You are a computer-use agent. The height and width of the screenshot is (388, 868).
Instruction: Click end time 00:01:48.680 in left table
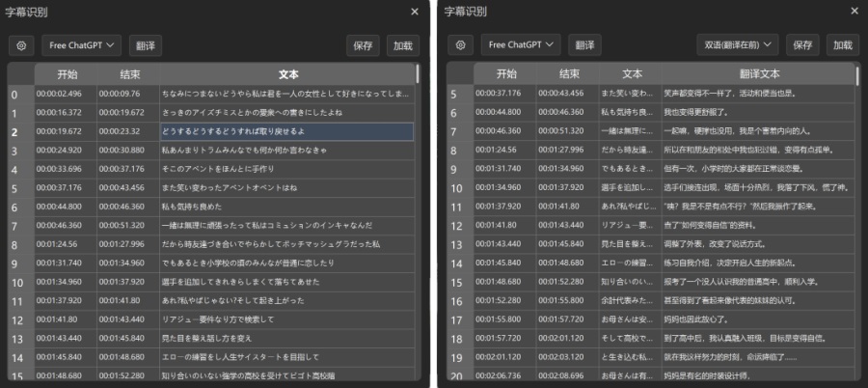click(128, 357)
